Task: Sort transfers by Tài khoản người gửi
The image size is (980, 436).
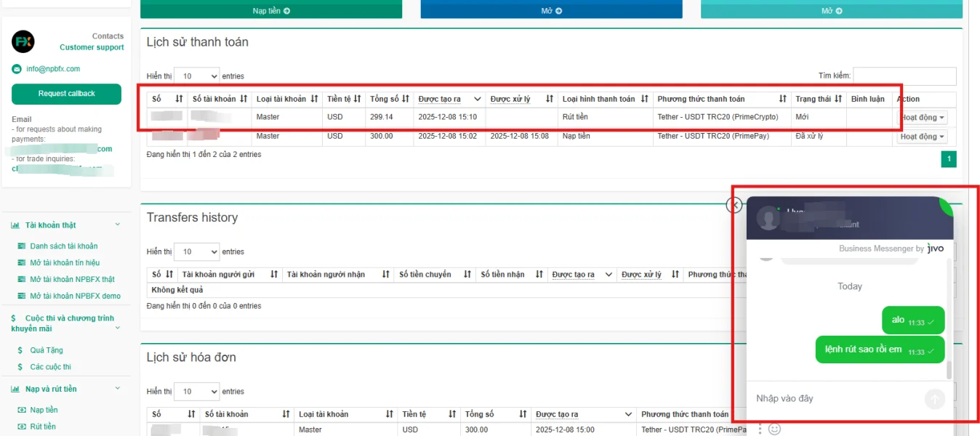Action: pos(274,275)
